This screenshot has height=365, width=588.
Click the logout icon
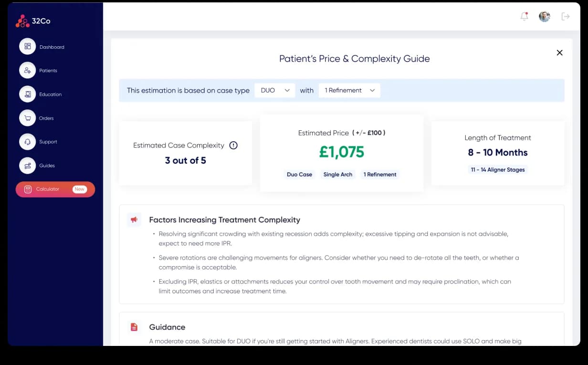[x=566, y=16]
